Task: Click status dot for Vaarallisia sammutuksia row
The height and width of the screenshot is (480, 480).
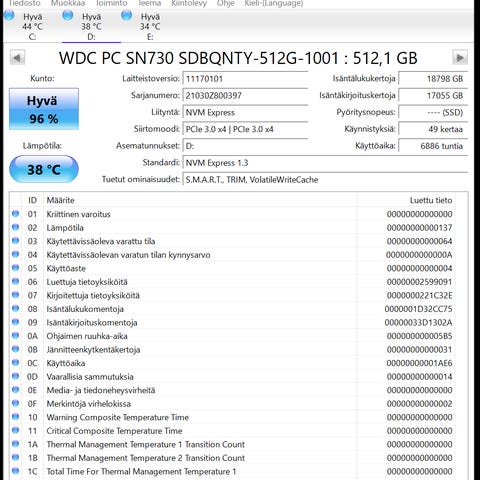Action: (x=15, y=376)
